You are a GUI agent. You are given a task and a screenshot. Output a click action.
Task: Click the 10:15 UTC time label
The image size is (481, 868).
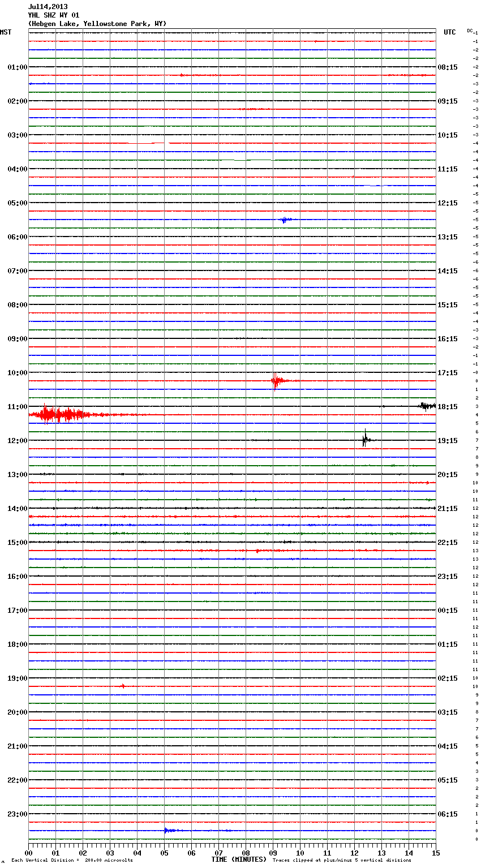(448, 135)
